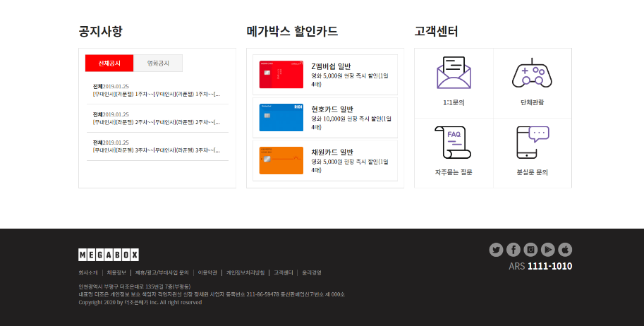This screenshot has width=644, height=326.
Task: Open the 분실물 문의 phone chat icon
Action: (x=533, y=143)
